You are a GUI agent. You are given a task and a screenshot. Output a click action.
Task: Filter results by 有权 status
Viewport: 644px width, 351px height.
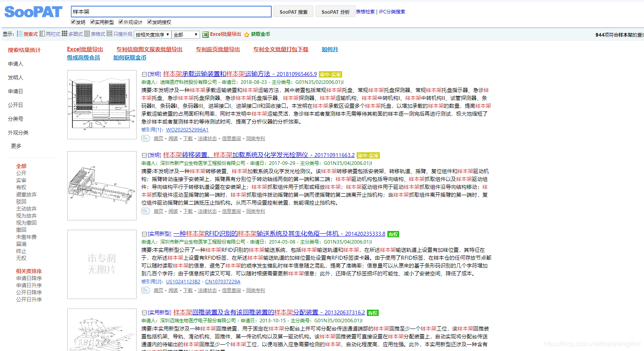tap(21, 187)
